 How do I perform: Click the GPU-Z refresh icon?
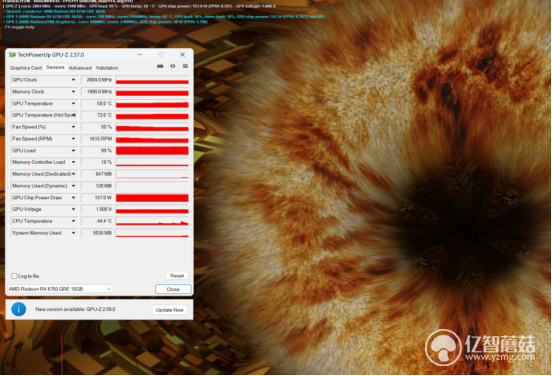point(172,66)
